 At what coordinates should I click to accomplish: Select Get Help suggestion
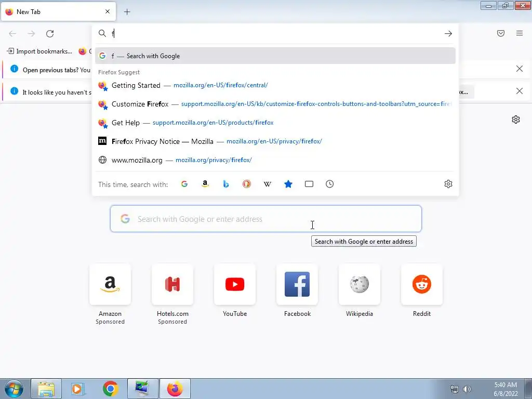275,123
